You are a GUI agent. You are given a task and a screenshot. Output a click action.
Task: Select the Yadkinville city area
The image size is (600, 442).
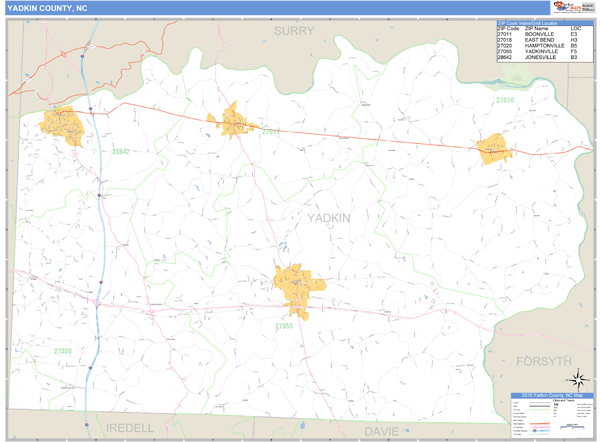coord(295,284)
